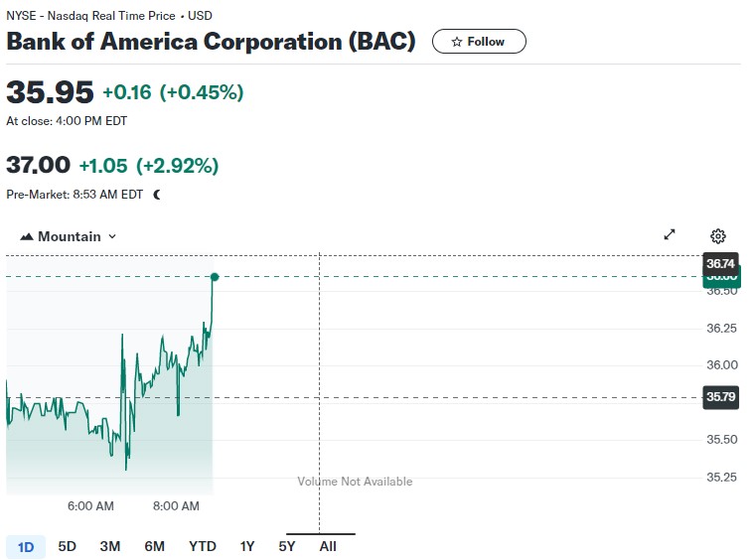
Task: Click the 35.79 previous close label
Action: tap(720, 397)
